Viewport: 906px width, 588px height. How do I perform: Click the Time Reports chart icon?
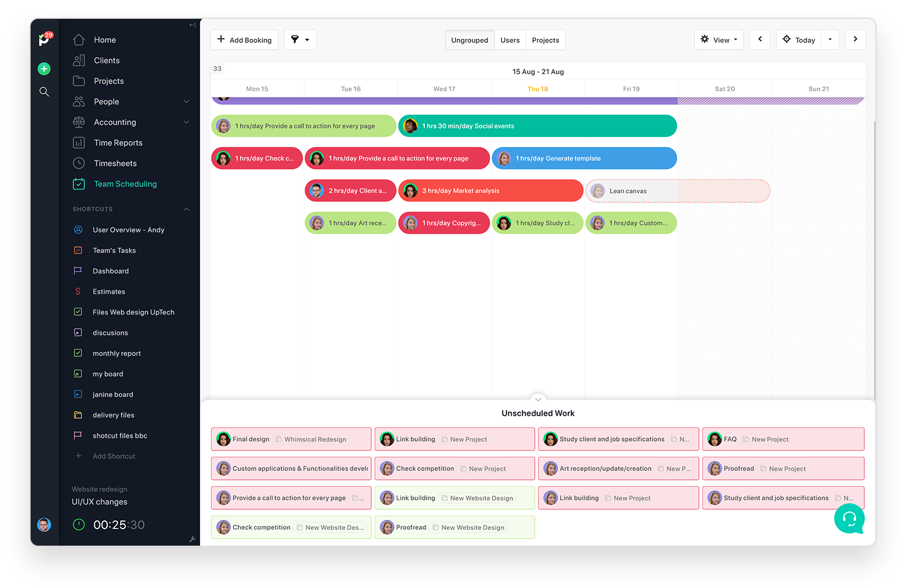[x=79, y=142]
